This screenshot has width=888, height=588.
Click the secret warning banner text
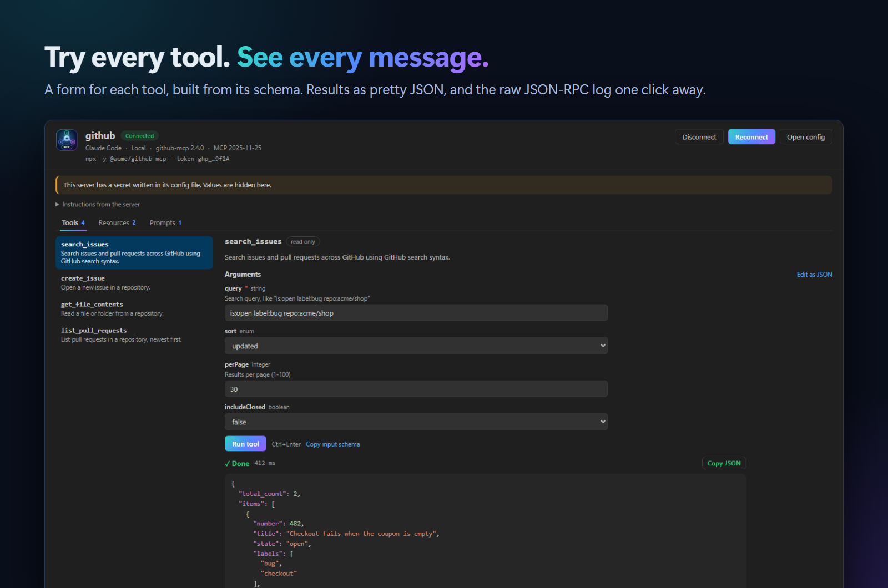[167, 185]
